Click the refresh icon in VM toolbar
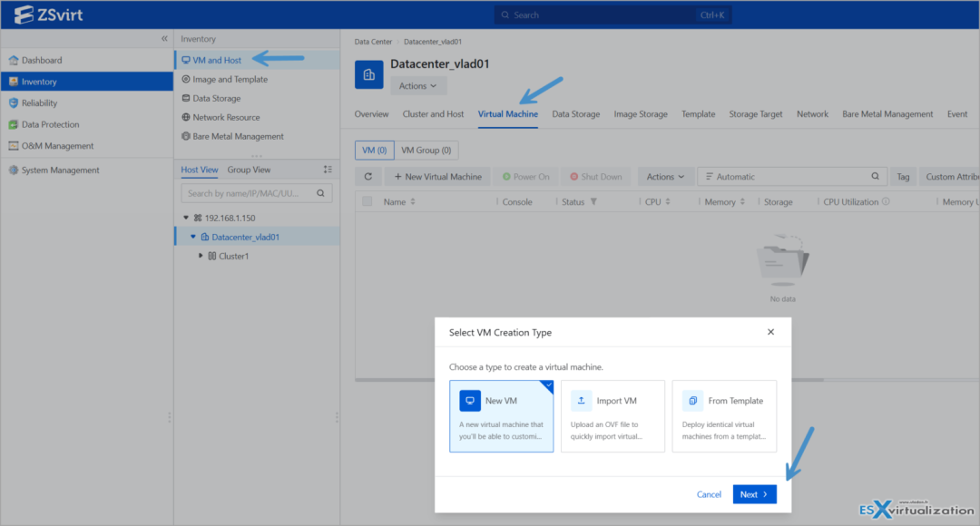Viewport: 980px width, 526px height. 368,177
